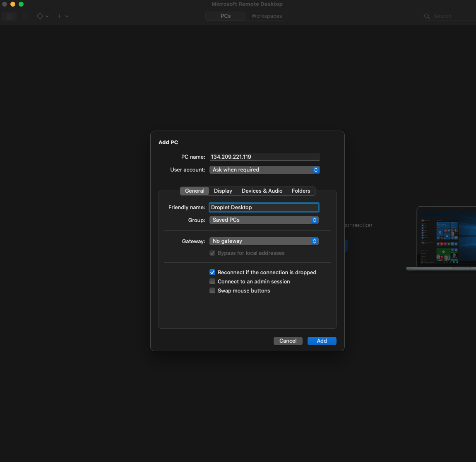The image size is (476, 462).
Task: Open the User account dropdown
Action: (264, 170)
